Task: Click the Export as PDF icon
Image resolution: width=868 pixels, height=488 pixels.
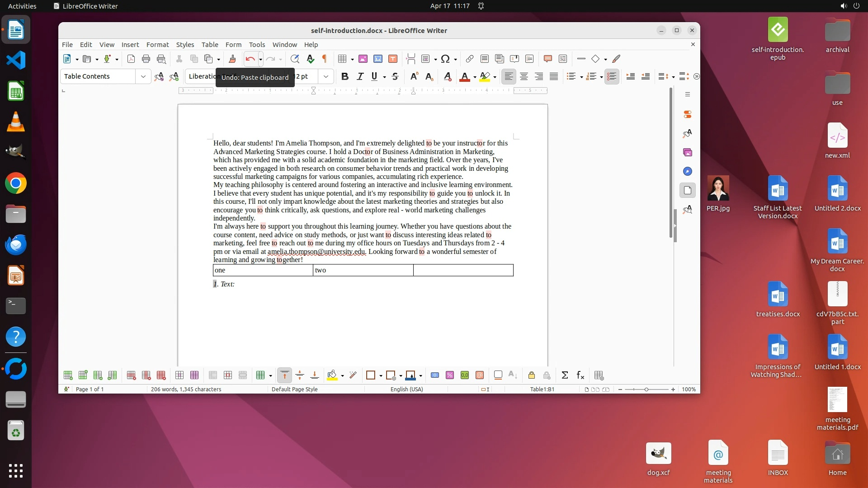Action: [x=131, y=59]
